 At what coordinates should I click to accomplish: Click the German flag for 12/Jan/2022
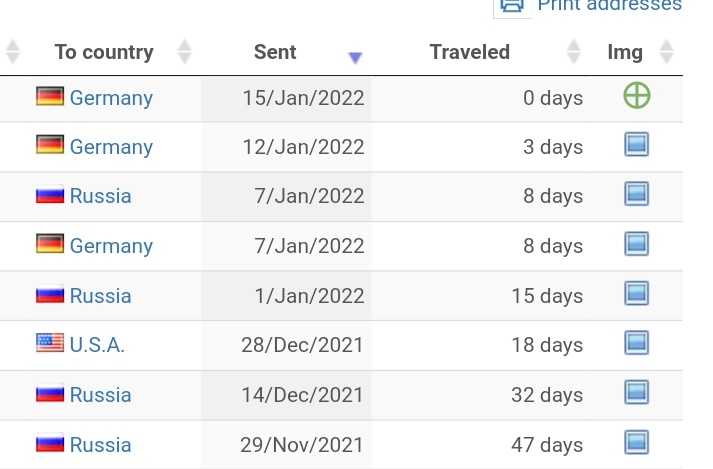pos(50,146)
